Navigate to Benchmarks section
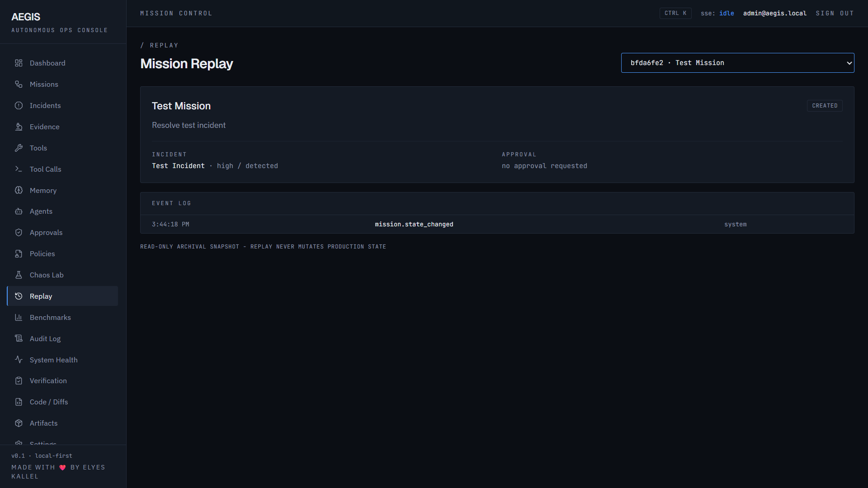868x488 pixels. [62, 318]
